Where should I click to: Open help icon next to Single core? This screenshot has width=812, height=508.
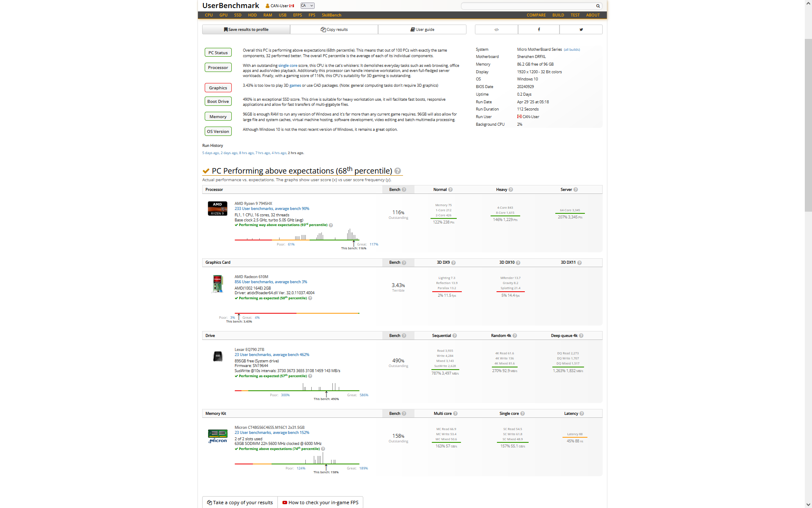(x=523, y=414)
